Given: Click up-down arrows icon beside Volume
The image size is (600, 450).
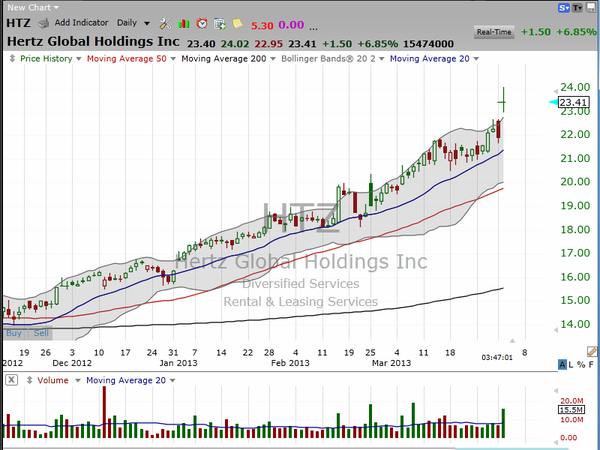Looking at the screenshot, I should click(x=29, y=380).
